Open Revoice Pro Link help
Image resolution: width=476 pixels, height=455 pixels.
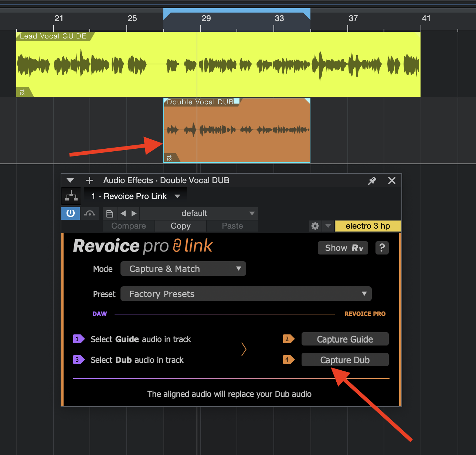(382, 248)
